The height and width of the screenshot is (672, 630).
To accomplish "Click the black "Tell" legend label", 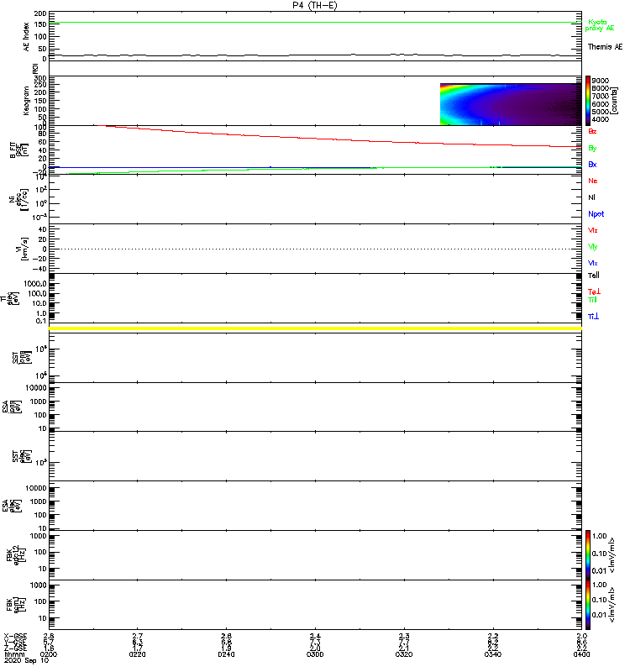I will coord(594,276).
